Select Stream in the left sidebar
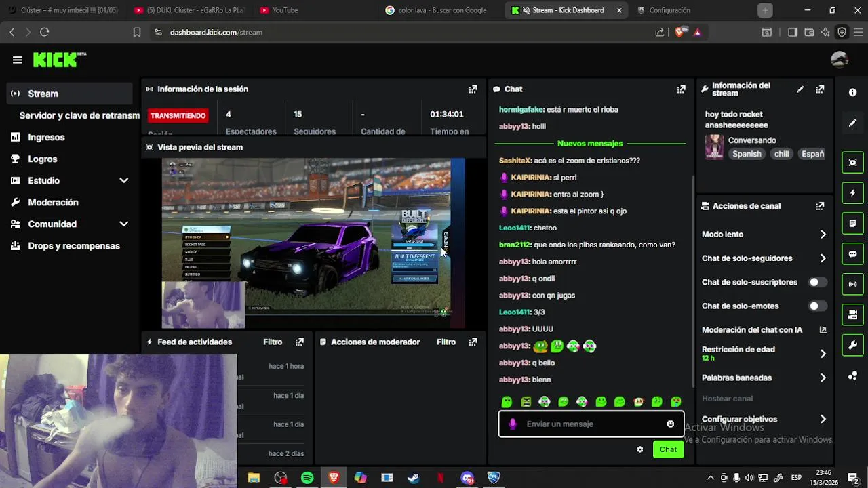This screenshot has height=488, width=868. click(69, 94)
